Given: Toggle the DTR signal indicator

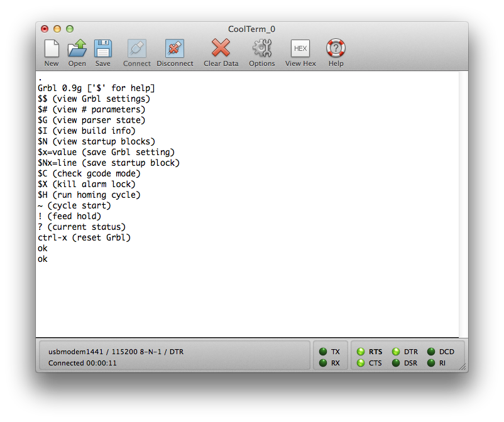Looking at the screenshot, I should coord(396,352).
